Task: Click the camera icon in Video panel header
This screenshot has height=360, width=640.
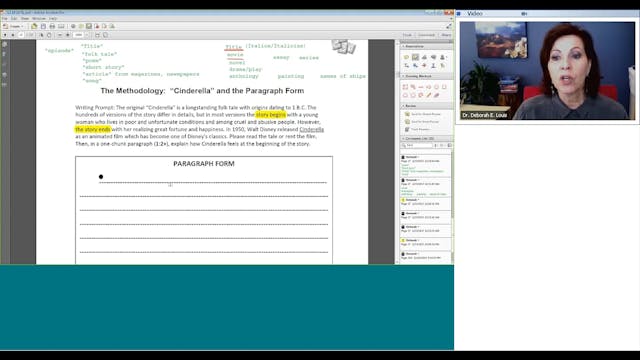Action: 524,13
